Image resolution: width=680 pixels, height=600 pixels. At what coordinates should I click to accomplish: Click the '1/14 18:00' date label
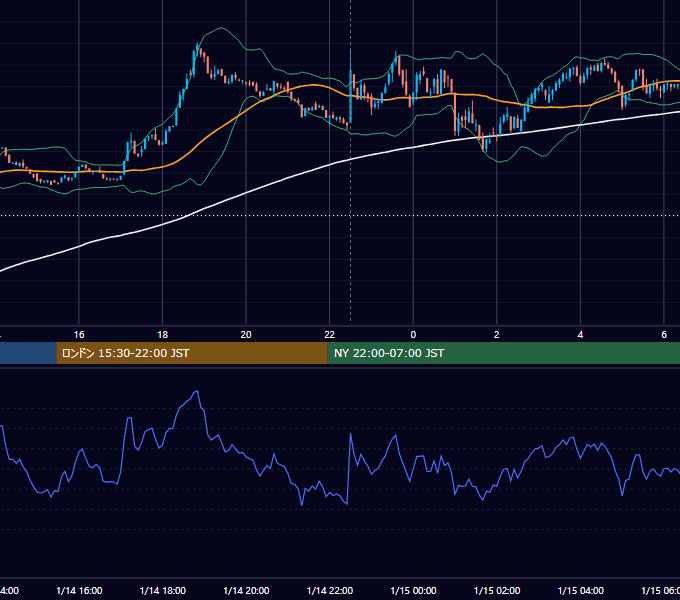coord(163,591)
